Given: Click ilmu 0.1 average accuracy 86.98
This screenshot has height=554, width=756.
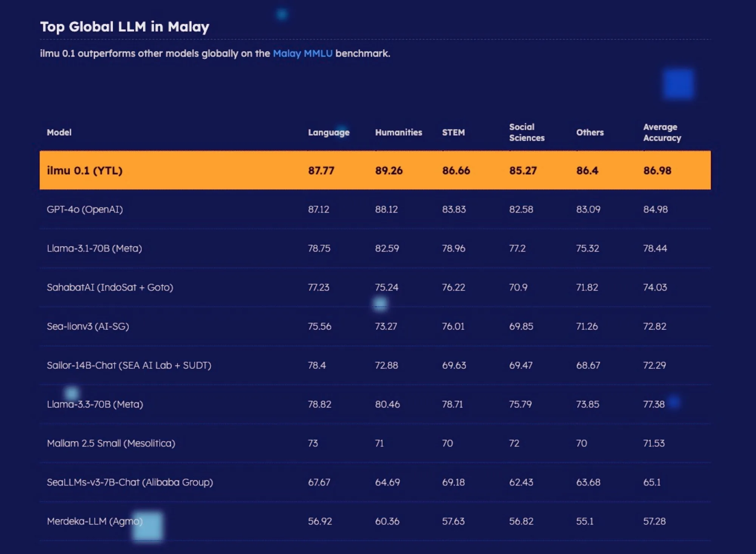Looking at the screenshot, I should point(657,170).
